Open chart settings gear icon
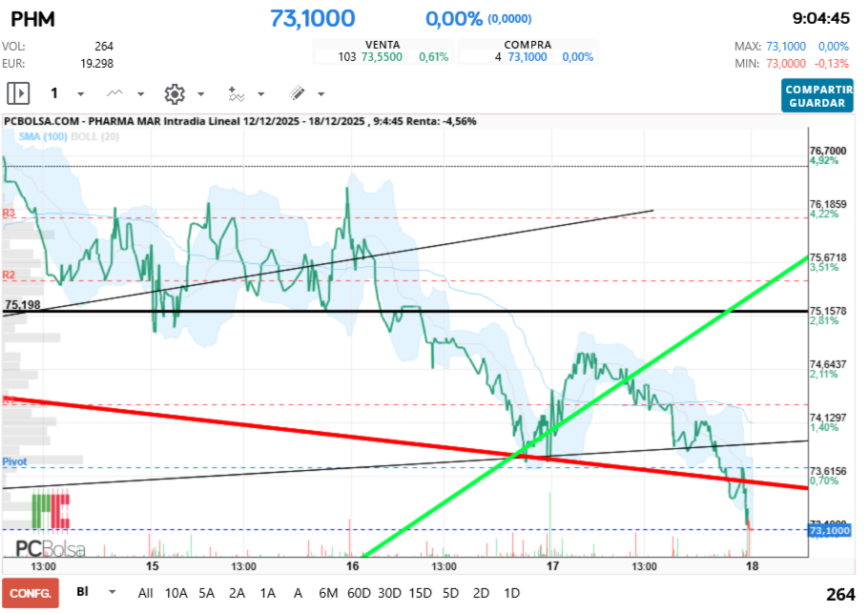 174,93
